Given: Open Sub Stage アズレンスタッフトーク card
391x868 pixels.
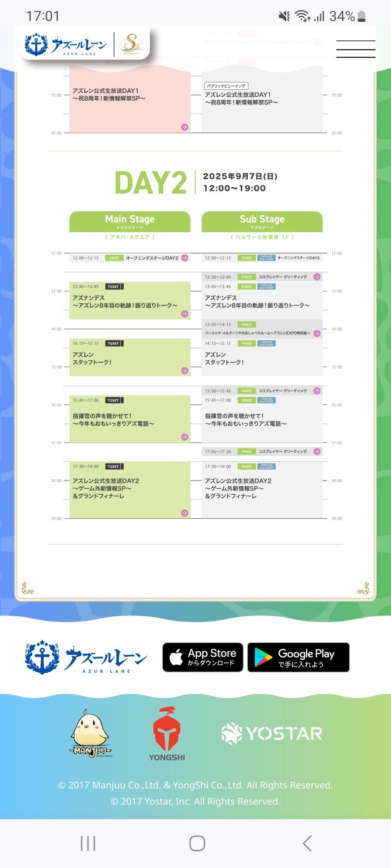Looking at the screenshot, I should tap(262, 357).
